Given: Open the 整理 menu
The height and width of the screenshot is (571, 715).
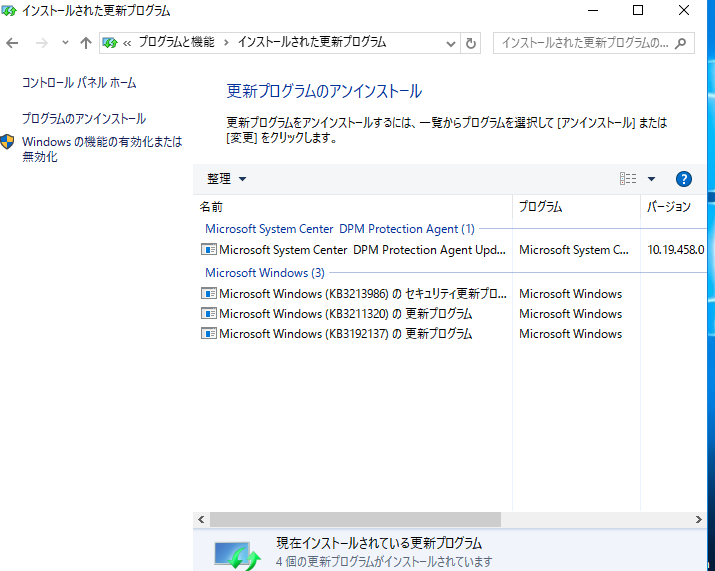Looking at the screenshot, I should [227, 179].
